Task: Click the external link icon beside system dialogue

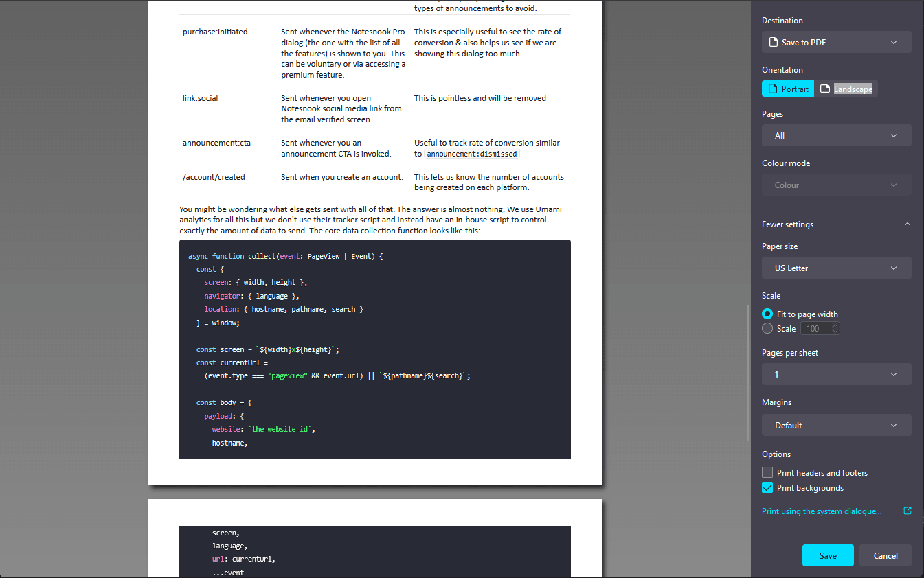Action: (908, 511)
